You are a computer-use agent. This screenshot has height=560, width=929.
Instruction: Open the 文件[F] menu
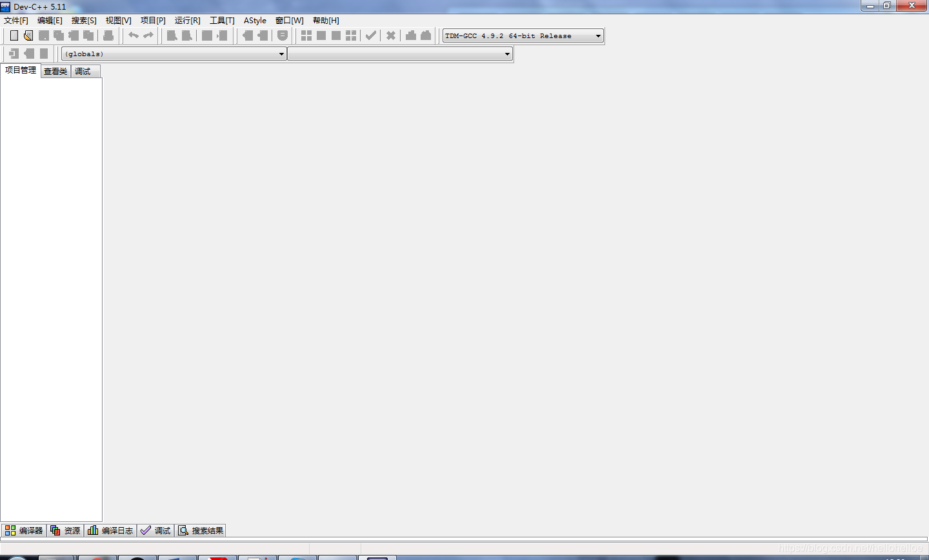pyautogui.click(x=16, y=21)
